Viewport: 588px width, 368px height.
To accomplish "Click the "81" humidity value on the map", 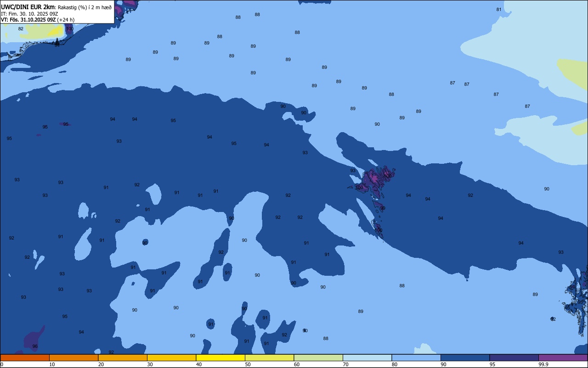I will 499,10.
